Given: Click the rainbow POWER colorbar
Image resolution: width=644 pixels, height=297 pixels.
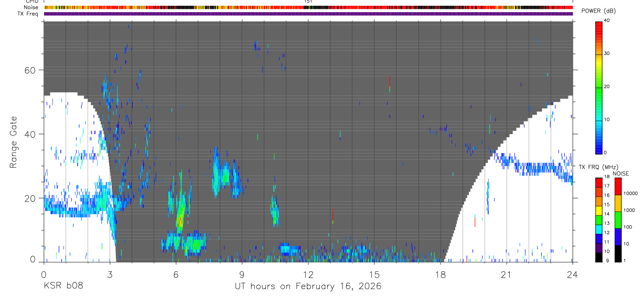Looking at the screenshot, I should [x=599, y=87].
